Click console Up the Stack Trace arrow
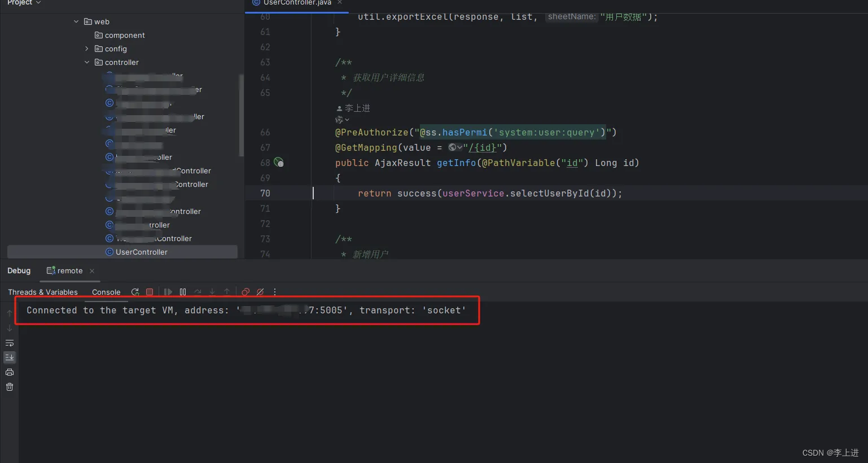This screenshot has width=868, height=463. pos(10,313)
